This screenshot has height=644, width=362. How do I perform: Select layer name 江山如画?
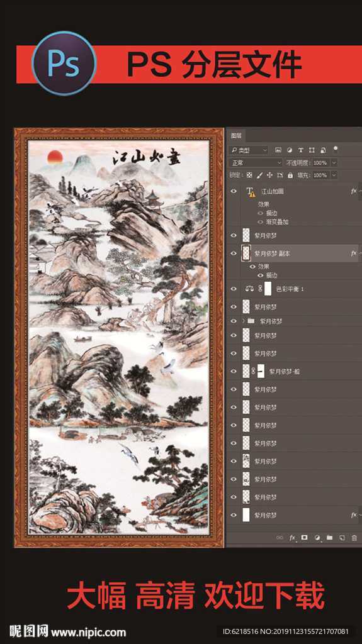273,191
